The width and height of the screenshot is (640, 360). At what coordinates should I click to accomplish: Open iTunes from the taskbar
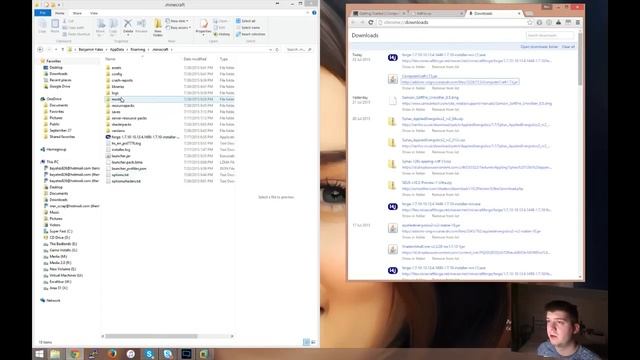(131, 354)
